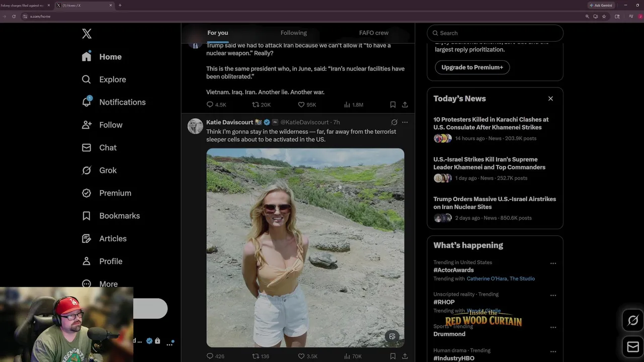
Task: Open the Trump orders airstrikes news story
Action: tap(495, 208)
